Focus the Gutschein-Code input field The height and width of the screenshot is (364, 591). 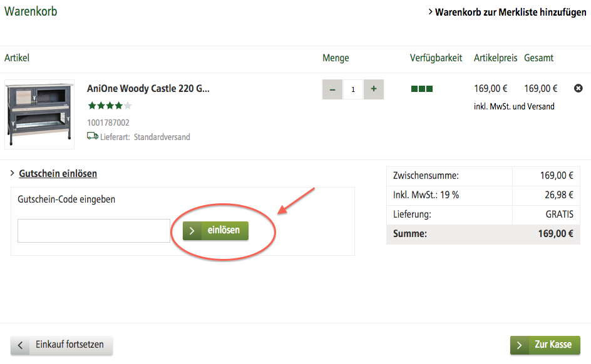[94, 231]
